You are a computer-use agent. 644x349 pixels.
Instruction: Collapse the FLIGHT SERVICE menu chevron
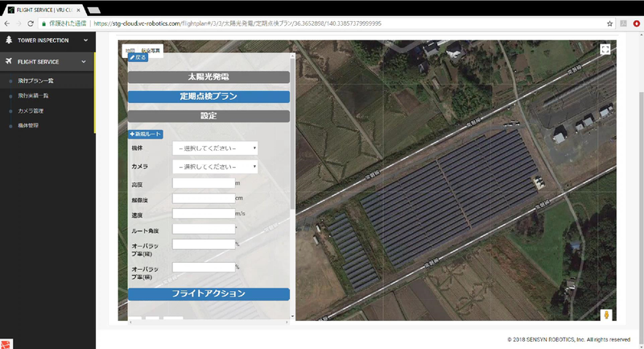[83, 61]
